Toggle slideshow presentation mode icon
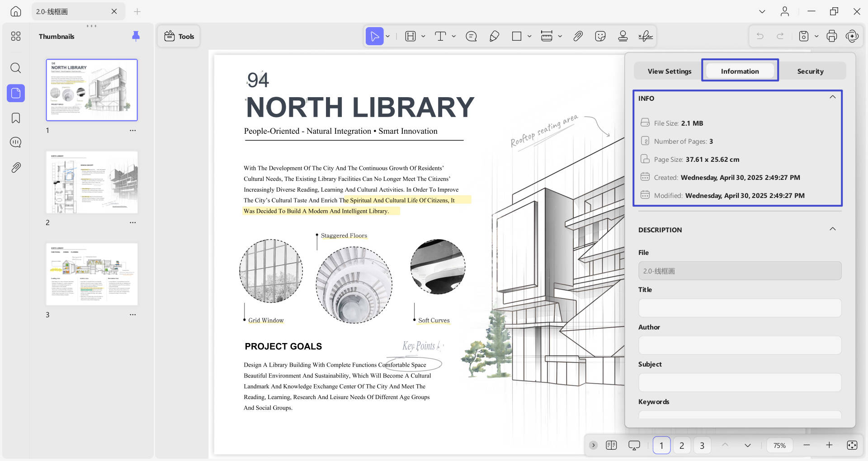Screen dimensions: 868x461 tap(634, 445)
